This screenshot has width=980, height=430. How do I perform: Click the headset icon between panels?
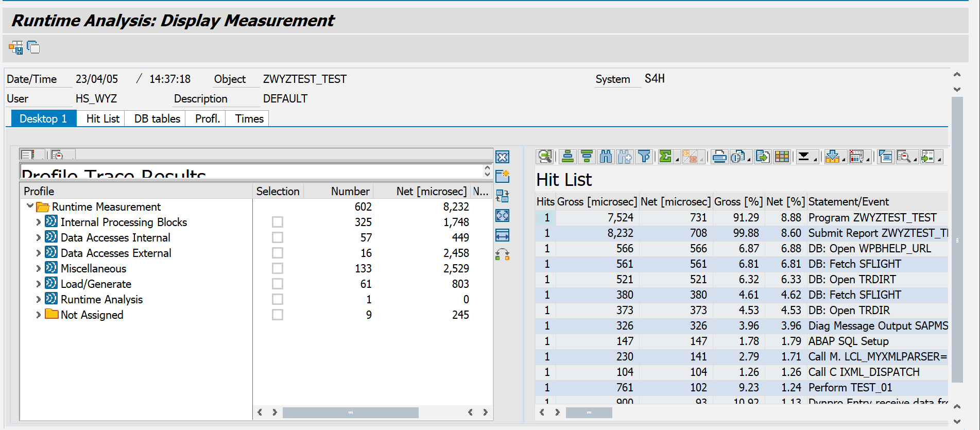(x=502, y=254)
